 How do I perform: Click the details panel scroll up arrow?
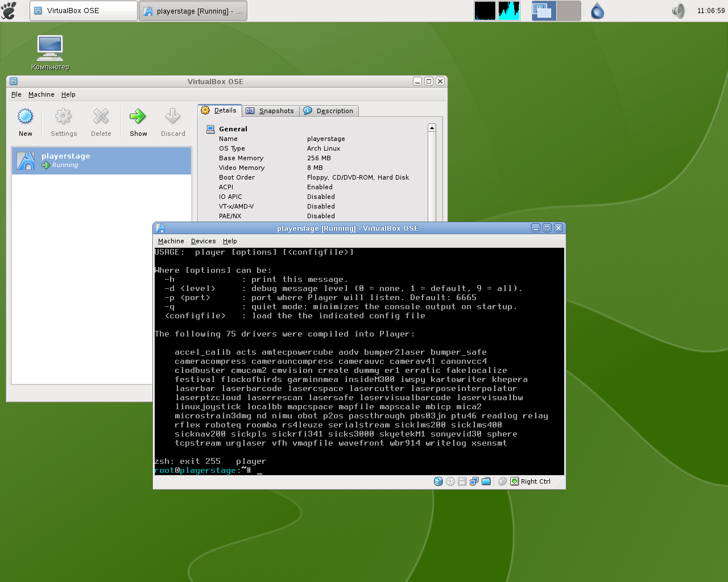pos(432,128)
